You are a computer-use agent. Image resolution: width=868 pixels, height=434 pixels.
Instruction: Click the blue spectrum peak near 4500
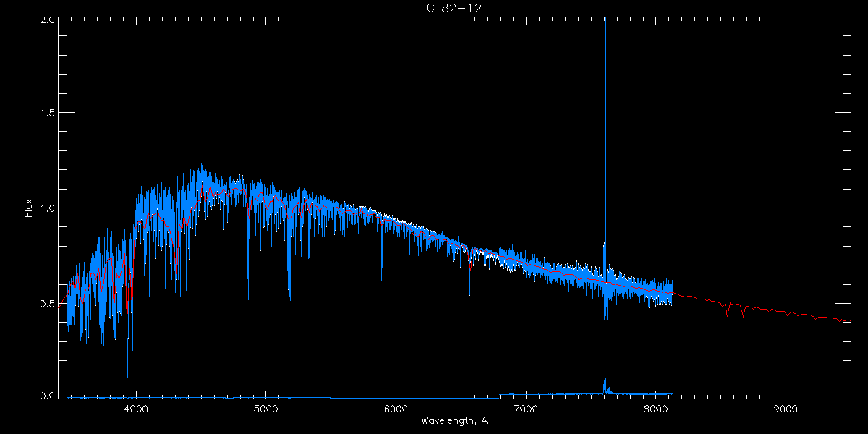tap(200, 174)
